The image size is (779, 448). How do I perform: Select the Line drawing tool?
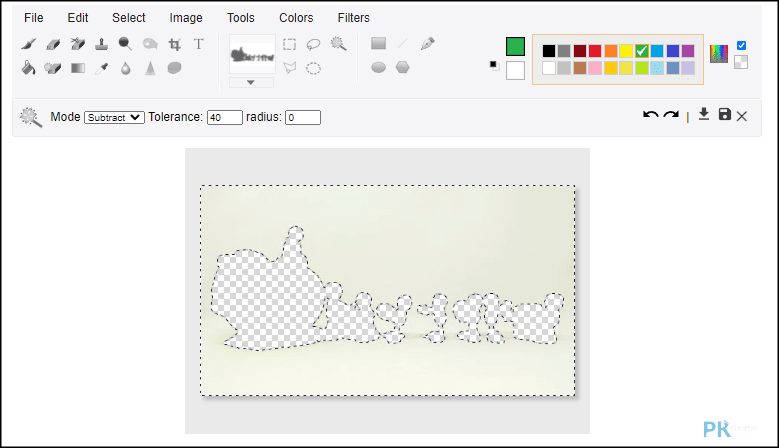pyautogui.click(x=402, y=44)
